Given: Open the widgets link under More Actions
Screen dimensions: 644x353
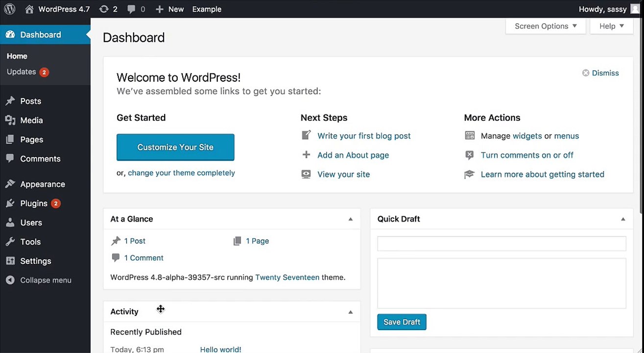Looking at the screenshot, I should (x=527, y=136).
